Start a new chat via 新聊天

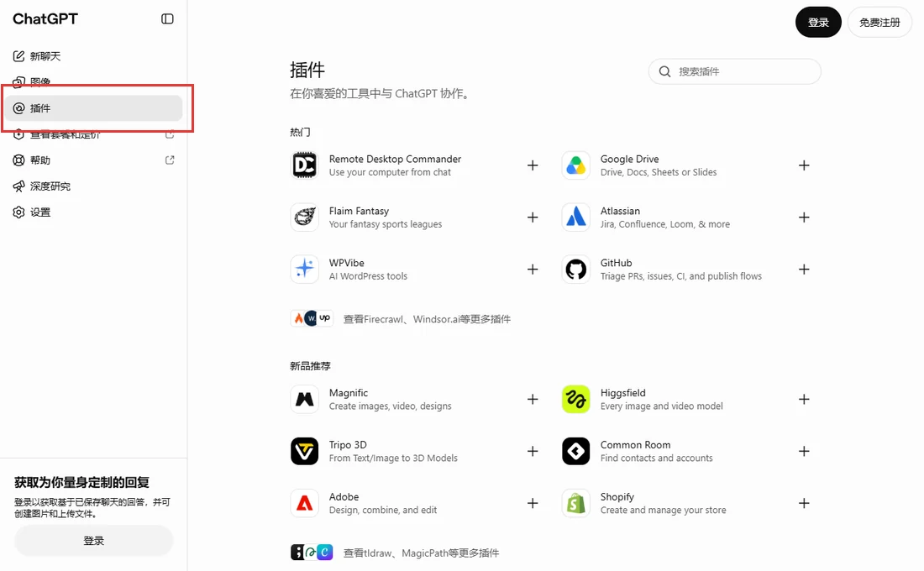click(x=94, y=56)
